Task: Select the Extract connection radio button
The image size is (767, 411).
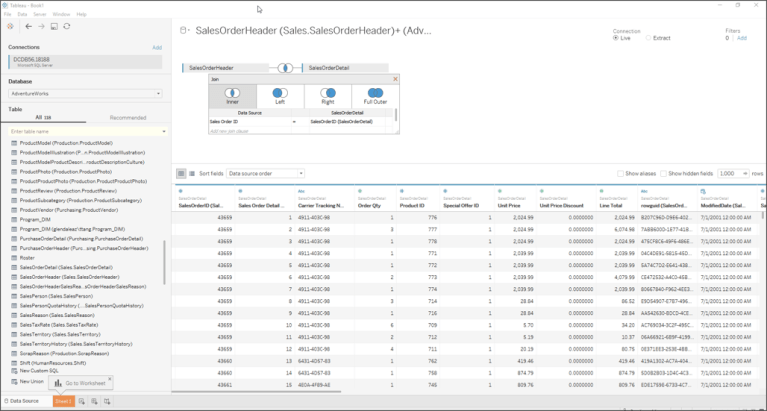Action: (x=647, y=38)
